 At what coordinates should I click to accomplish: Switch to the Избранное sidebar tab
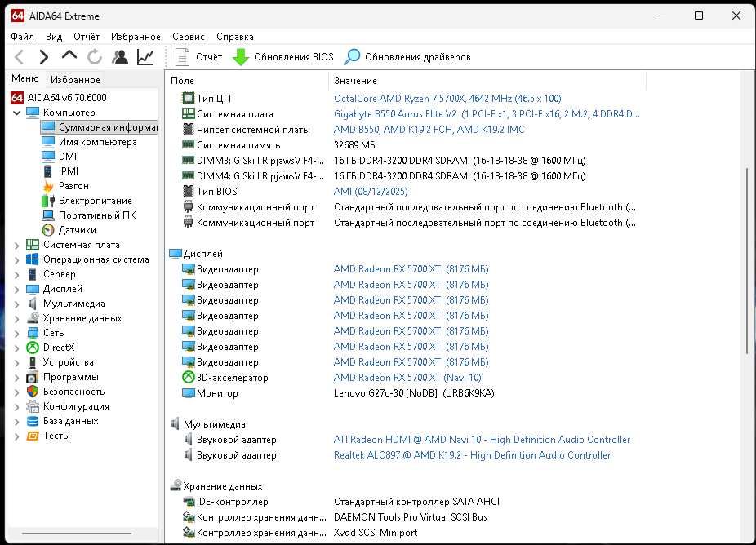[75, 79]
